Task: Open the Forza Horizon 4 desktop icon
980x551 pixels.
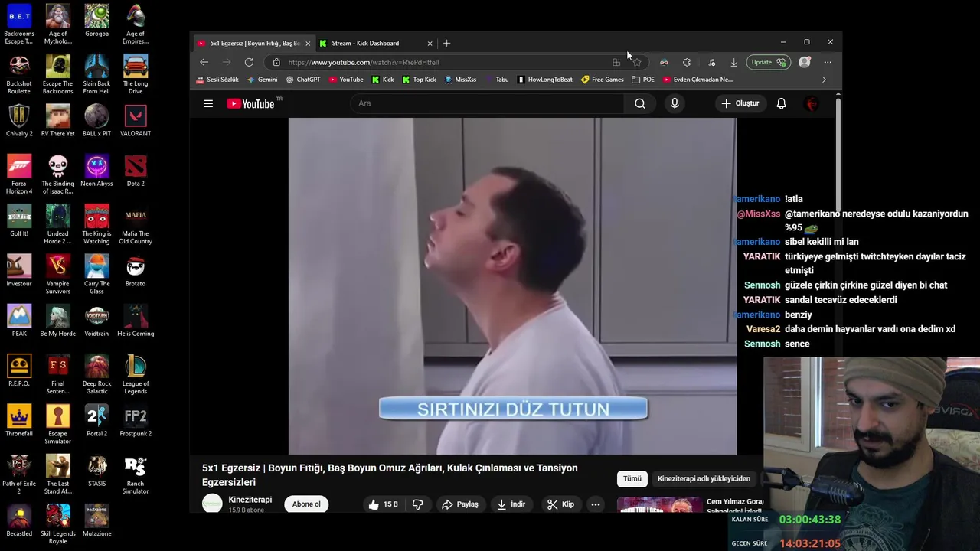Action: 19,175
